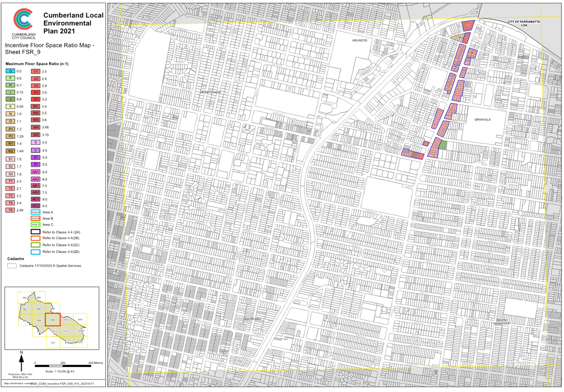This screenshot has height=392, width=564.
Task: Click the Clause 4.4(2A) black outline symbol
Action: coord(36,232)
